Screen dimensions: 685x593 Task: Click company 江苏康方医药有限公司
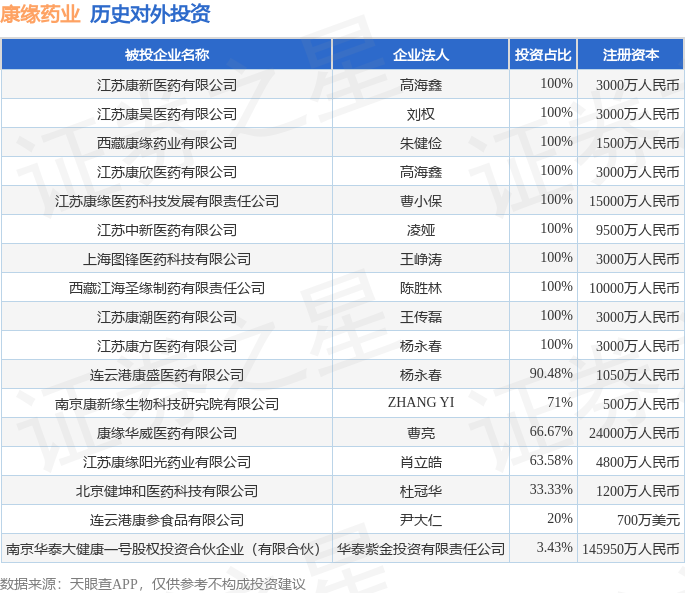[x=167, y=346]
